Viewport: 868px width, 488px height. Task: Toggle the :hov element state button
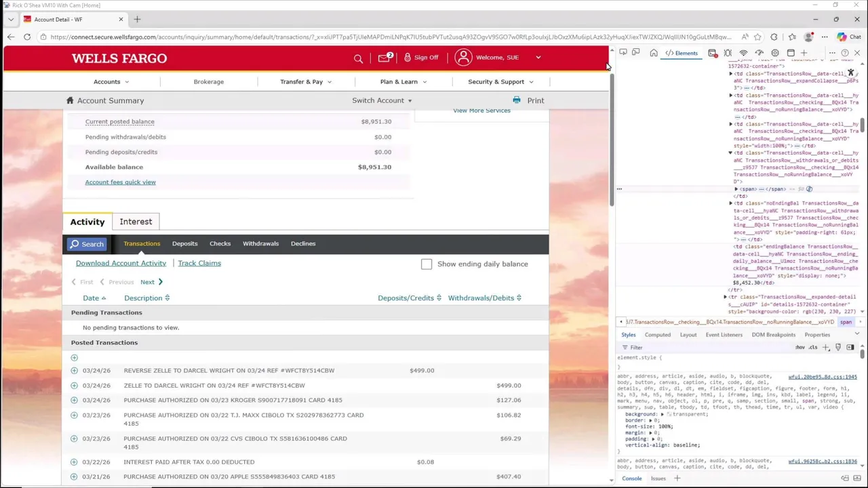coord(800,347)
